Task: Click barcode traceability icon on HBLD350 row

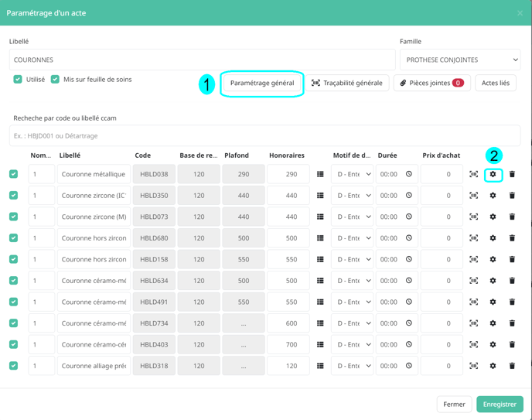Action: tap(474, 196)
